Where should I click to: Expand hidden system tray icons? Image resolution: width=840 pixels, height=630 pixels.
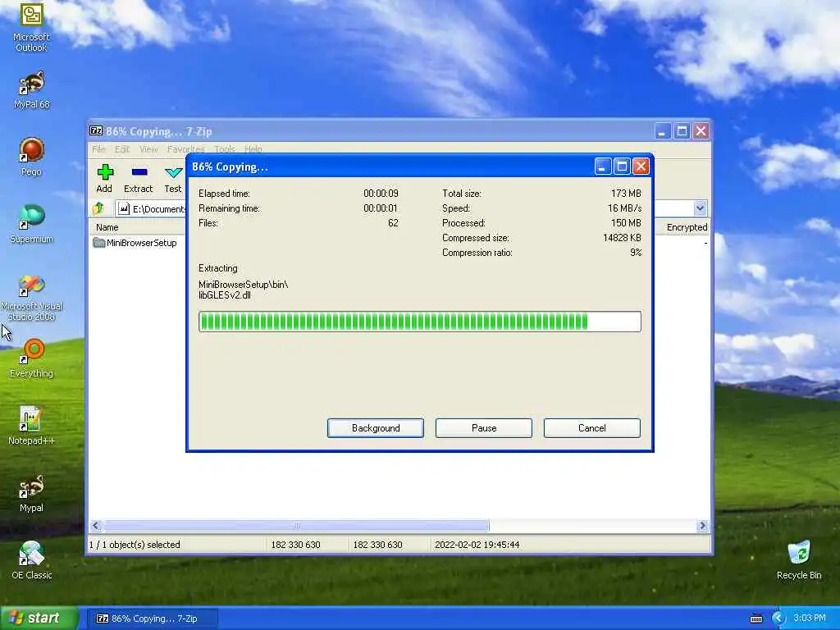click(x=778, y=619)
